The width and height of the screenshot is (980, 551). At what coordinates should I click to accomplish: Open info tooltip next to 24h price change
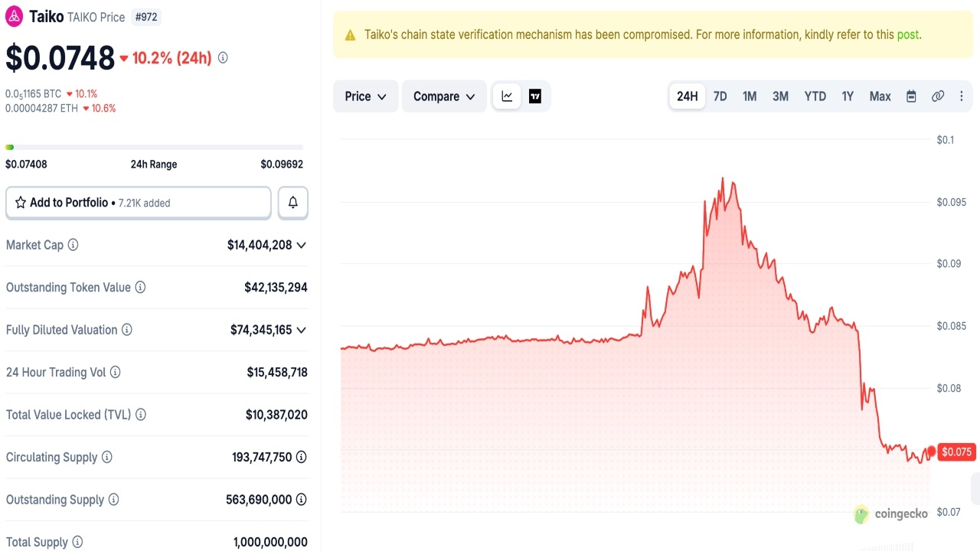pos(223,57)
